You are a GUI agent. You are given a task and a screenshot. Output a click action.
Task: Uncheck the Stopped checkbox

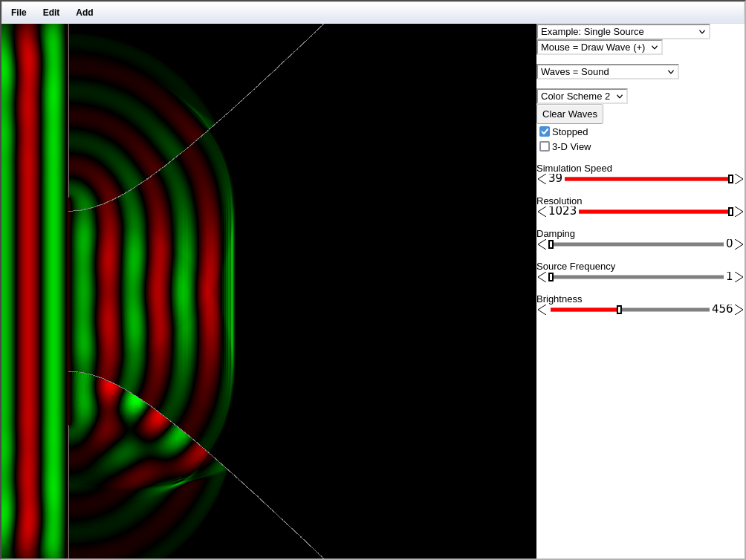[545, 131]
